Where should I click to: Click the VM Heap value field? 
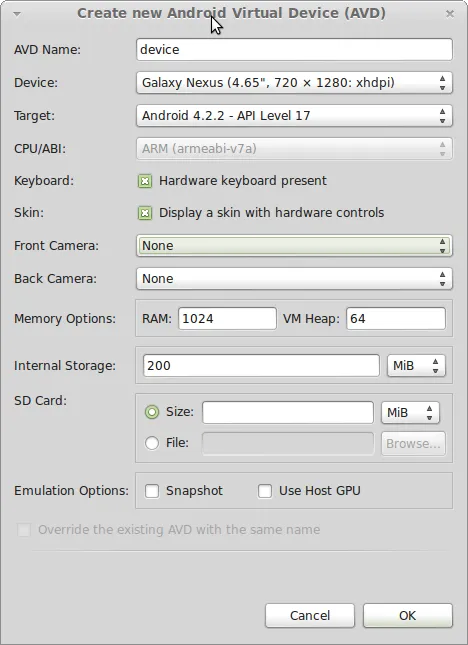pyautogui.click(x=396, y=319)
